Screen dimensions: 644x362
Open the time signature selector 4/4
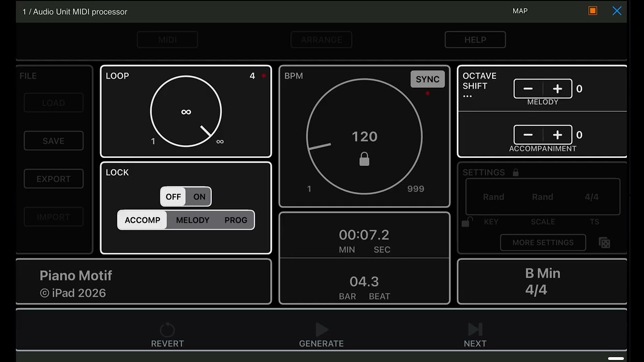(x=592, y=197)
